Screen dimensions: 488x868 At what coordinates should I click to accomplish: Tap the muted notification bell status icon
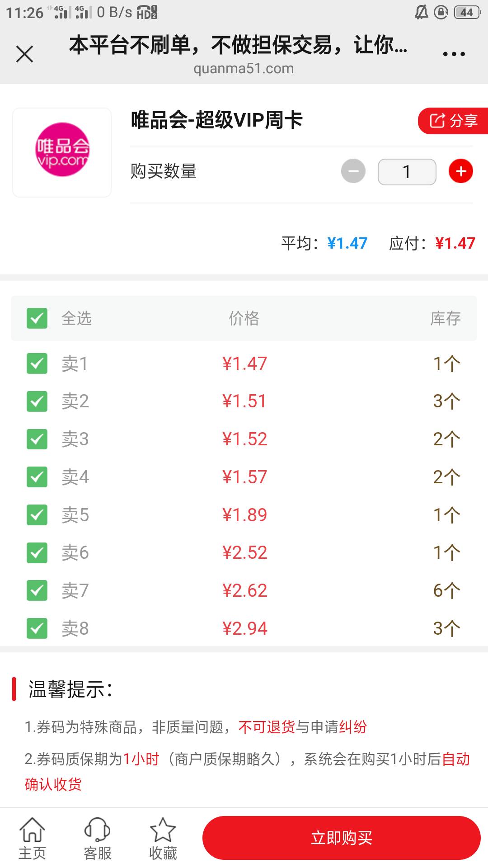[x=422, y=12]
